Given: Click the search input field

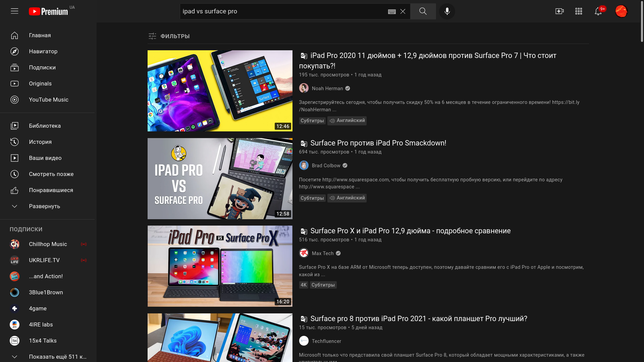Looking at the screenshot, I should click(283, 11).
